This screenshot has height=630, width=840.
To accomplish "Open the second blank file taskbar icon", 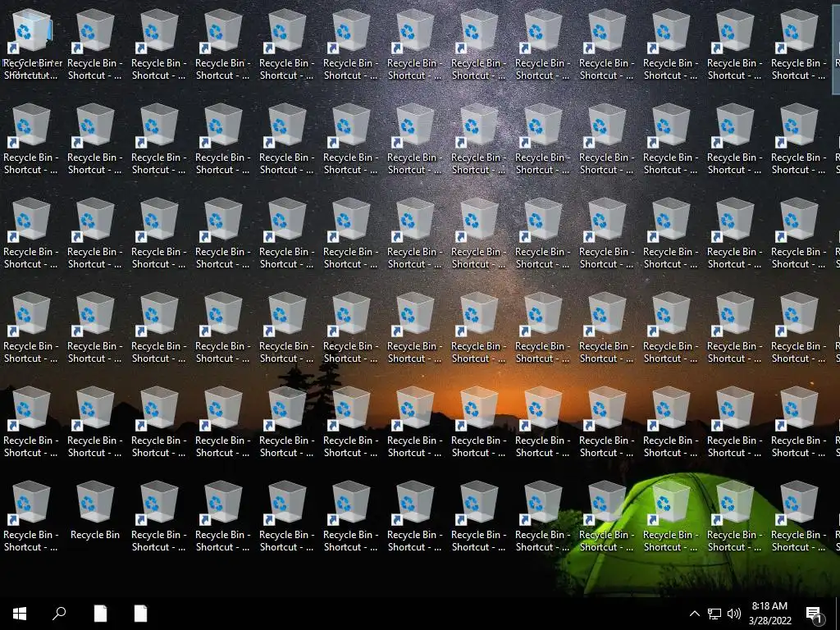I will pos(140,614).
